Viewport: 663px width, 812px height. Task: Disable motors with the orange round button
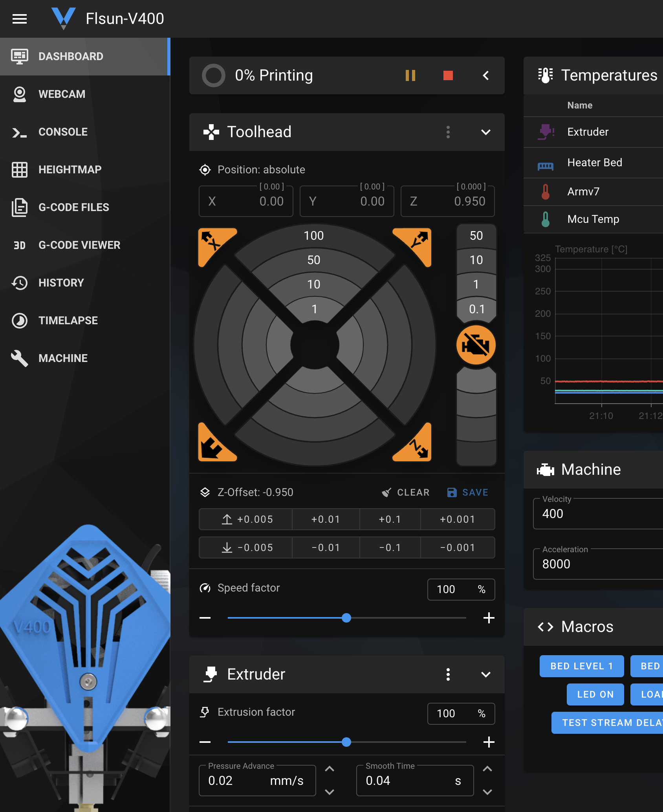point(476,345)
